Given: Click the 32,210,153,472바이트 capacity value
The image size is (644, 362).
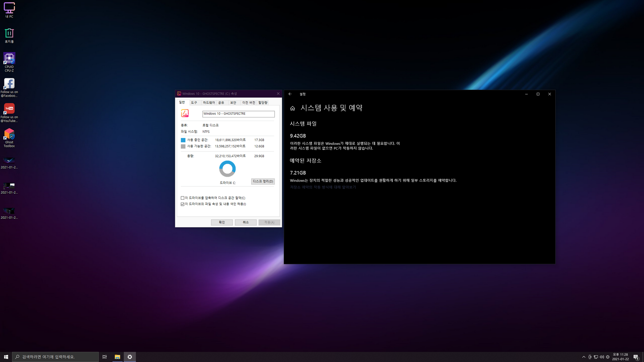Looking at the screenshot, I should point(230,156).
